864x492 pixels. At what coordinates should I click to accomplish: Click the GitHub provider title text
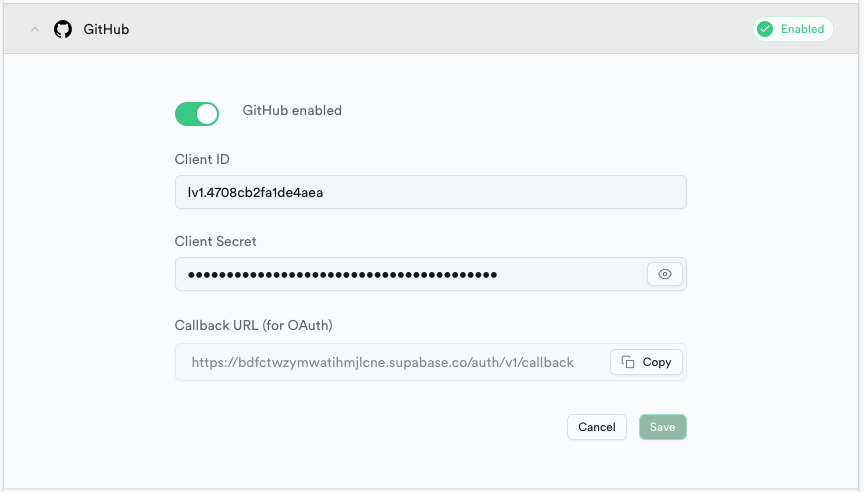pyautogui.click(x=106, y=29)
